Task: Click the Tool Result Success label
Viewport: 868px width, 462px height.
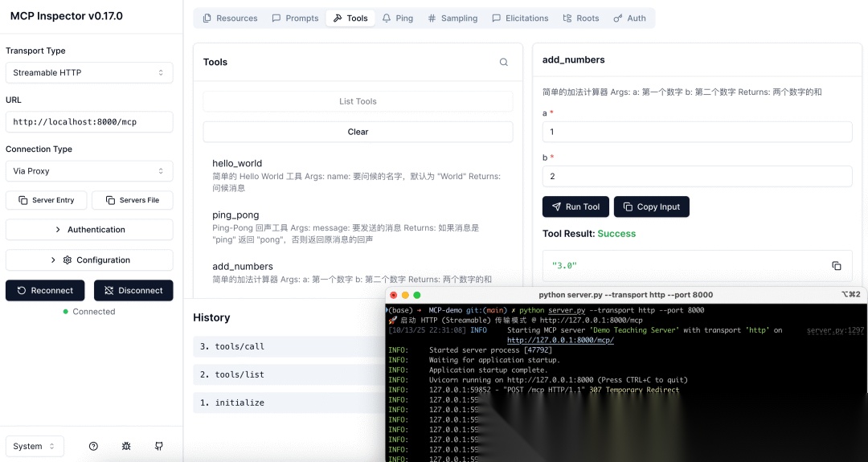Action: pyautogui.click(x=589, y=234)
